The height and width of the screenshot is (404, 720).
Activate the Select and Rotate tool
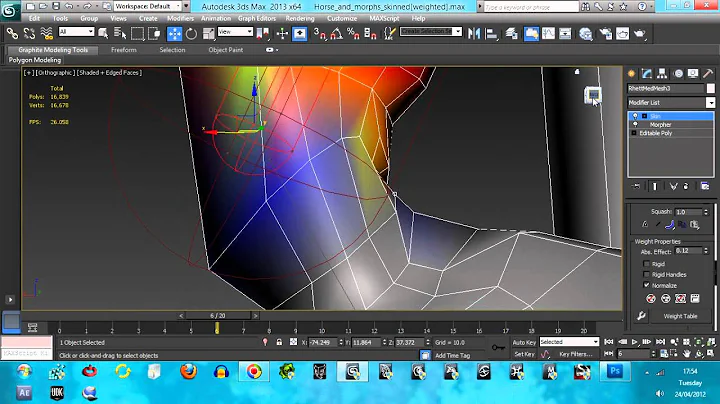coord(191,34)
